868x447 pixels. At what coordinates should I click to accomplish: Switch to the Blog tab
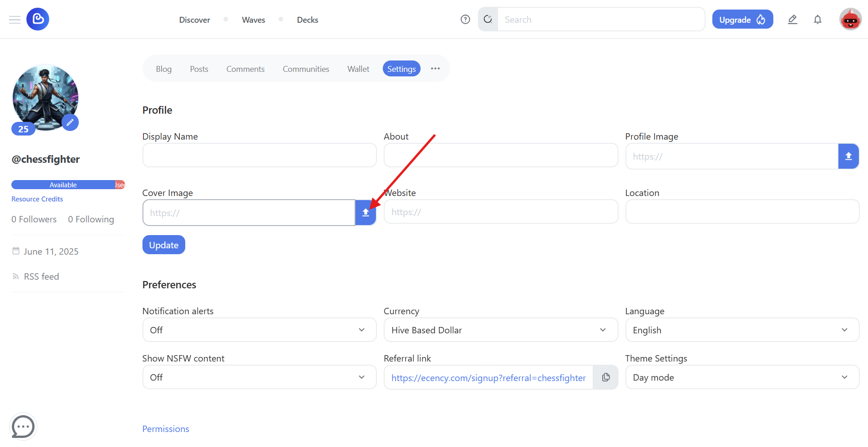coord(164,69)
